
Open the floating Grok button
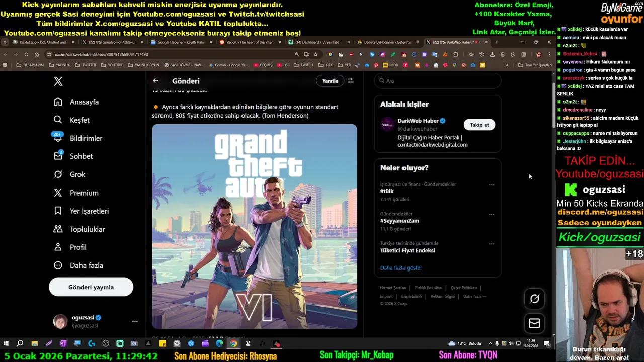pos(534,299)
